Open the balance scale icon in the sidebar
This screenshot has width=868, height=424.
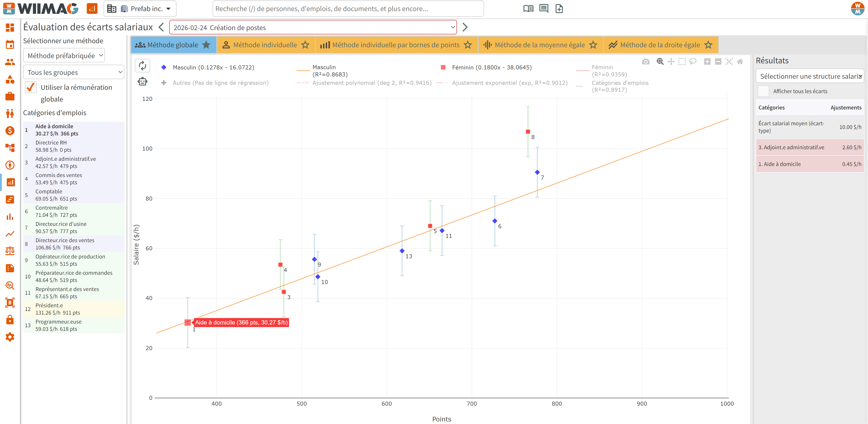(10, 251)
